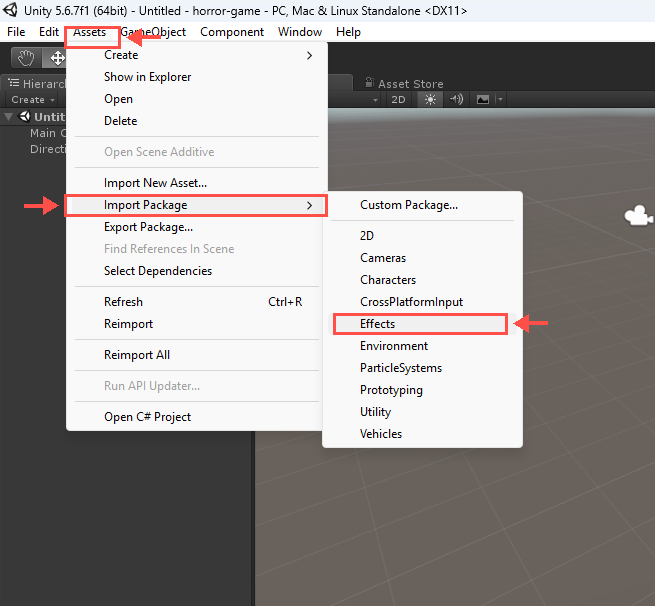Select the Untitled scene in Hierarchy
This screenshot has width=655, height=606.
42,117
